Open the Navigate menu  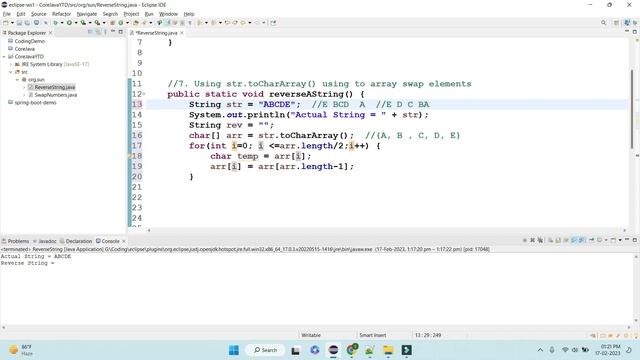point(87,14)
